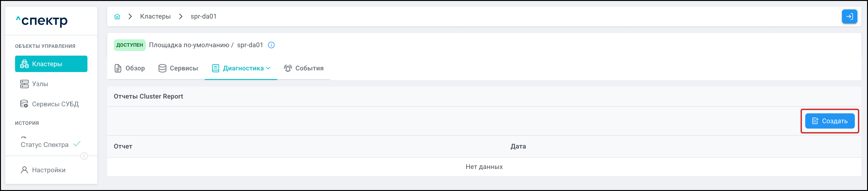The image size is (868, 191).
Task: Open the Обзор tab
Action: (130, 68)
